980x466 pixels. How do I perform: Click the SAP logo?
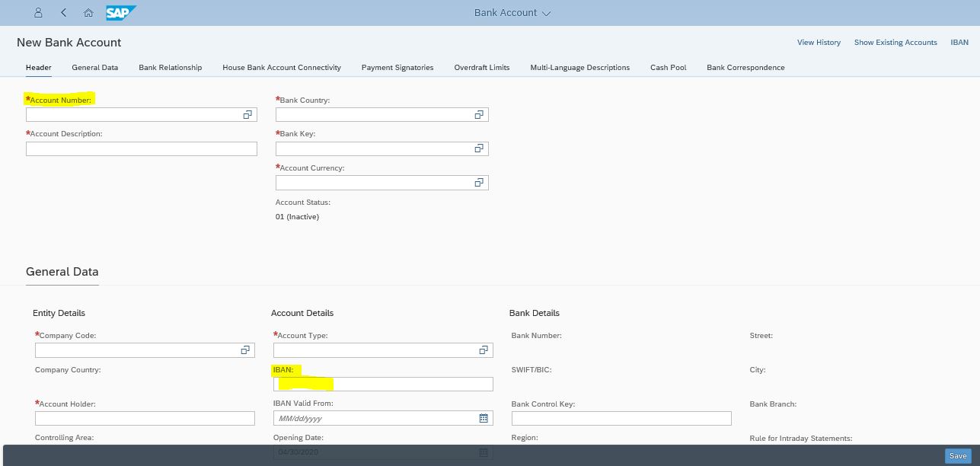click(x=121, y=13)
